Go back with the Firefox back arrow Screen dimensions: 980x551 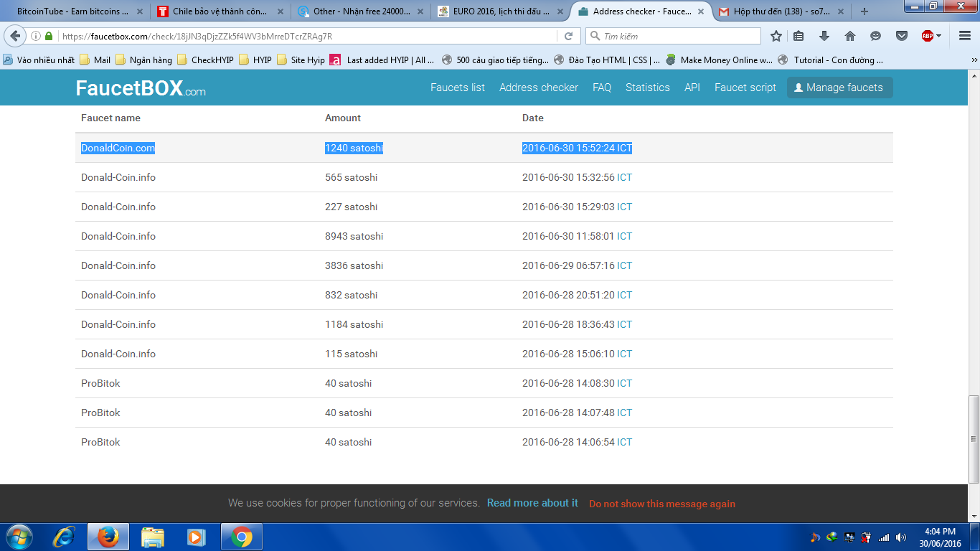(x=15, y=36)
